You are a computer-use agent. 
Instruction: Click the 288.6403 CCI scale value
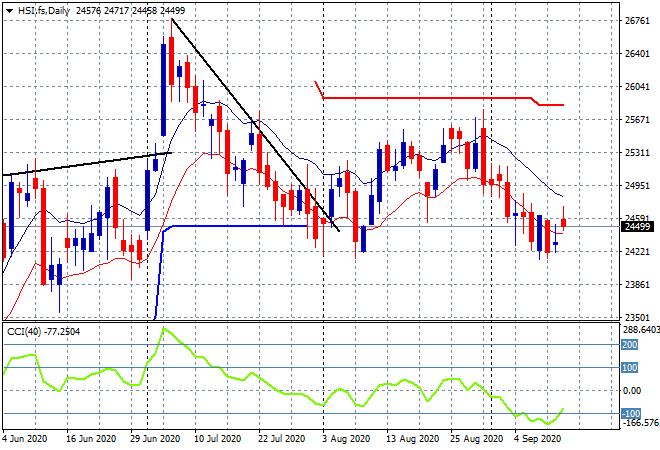(x=641, y=330)
